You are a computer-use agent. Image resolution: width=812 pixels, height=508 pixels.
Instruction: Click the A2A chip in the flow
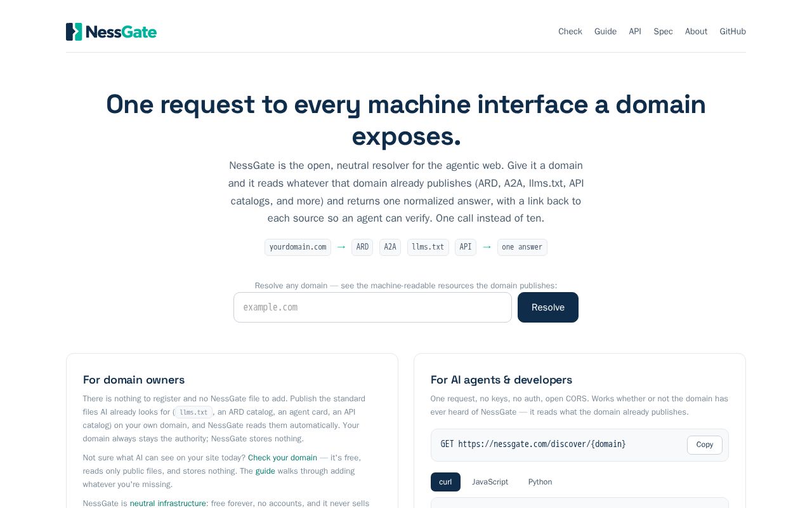pyautogui.click(x=390, y=247)
